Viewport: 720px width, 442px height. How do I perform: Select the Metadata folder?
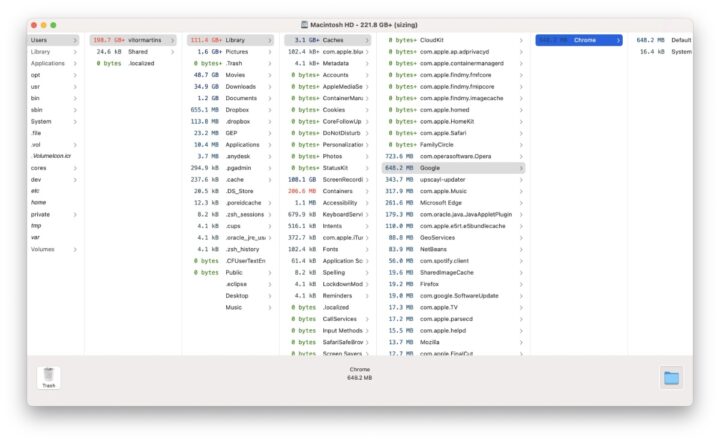pos(328,63)
